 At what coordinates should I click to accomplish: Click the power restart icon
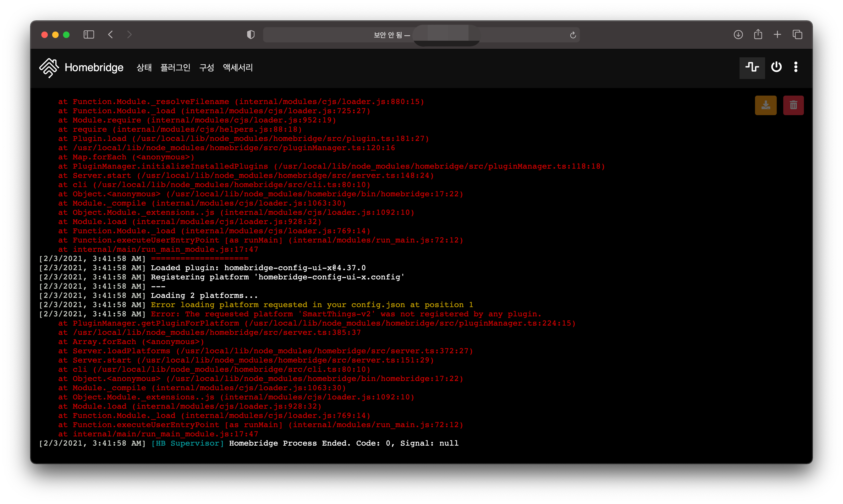[x=776, y=67]
